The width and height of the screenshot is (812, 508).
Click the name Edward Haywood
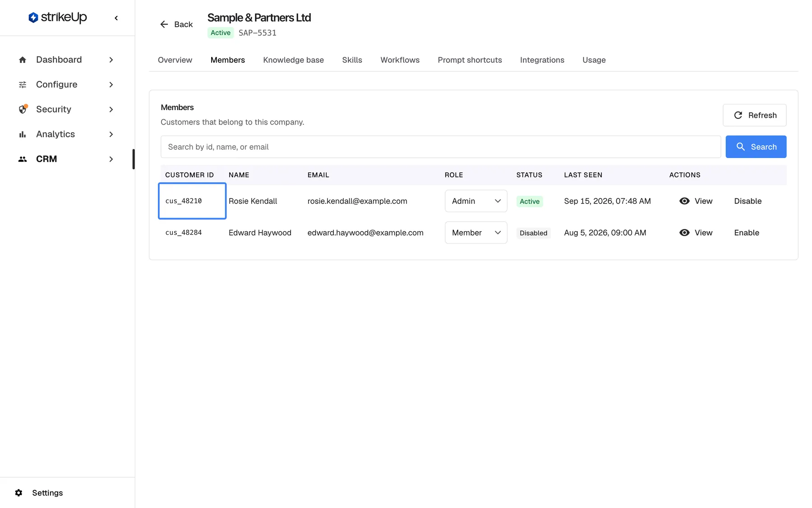tap(260, 233)
